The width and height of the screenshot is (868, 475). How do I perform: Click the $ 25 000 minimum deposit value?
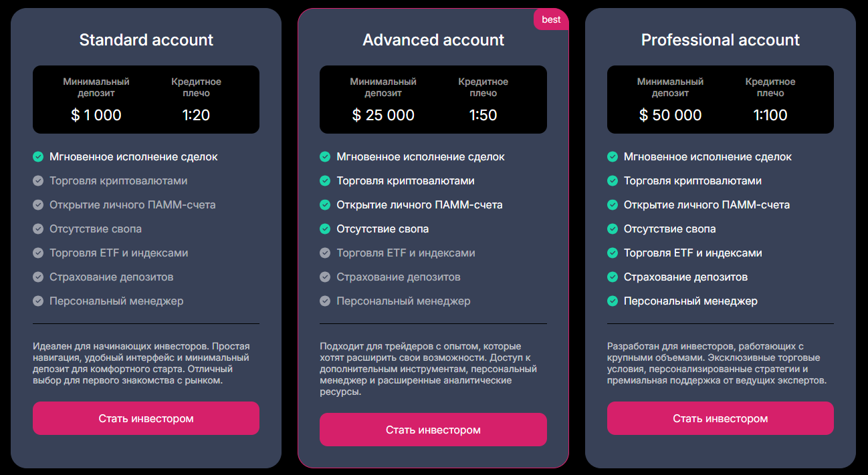pos(383,115)
